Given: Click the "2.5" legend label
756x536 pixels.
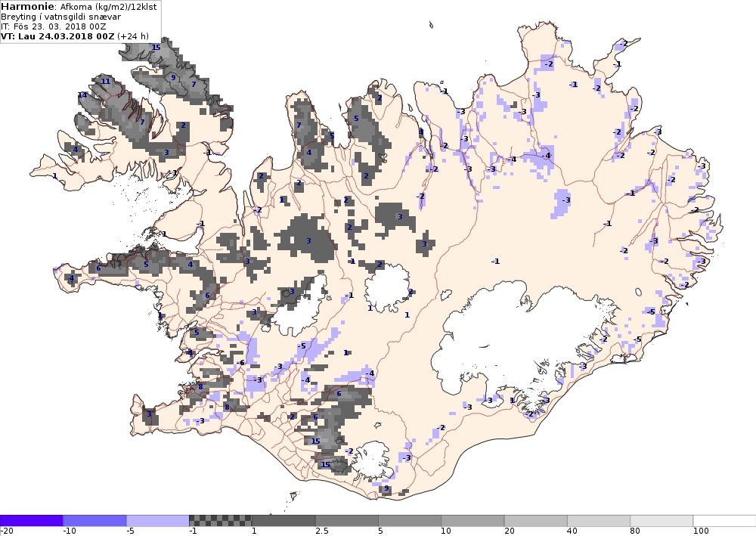Looking at the screenshot, I should [x=322, y=531].
